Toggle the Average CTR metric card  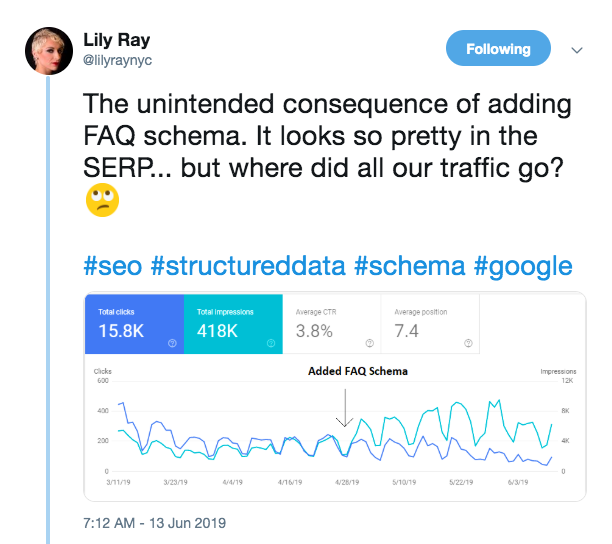(x=331, y=325)
